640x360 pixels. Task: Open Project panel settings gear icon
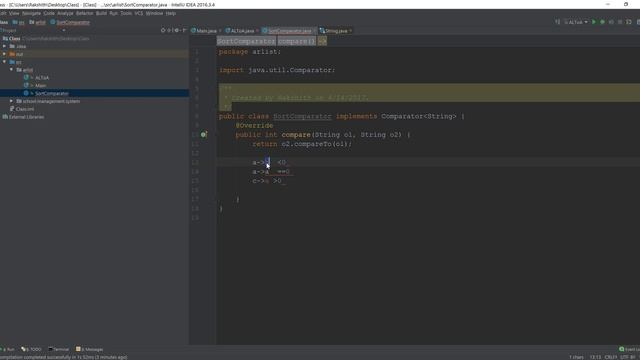[x=177, y=30]
